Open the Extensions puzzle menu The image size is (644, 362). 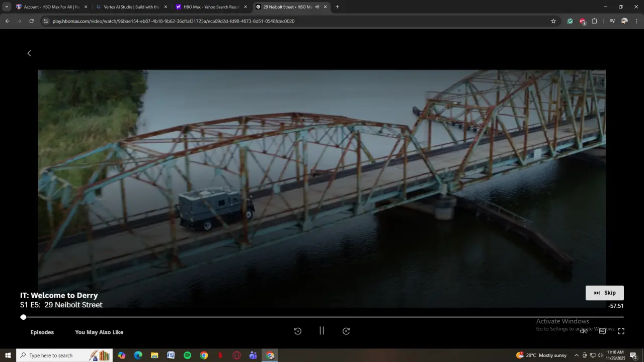coord(595,21)
